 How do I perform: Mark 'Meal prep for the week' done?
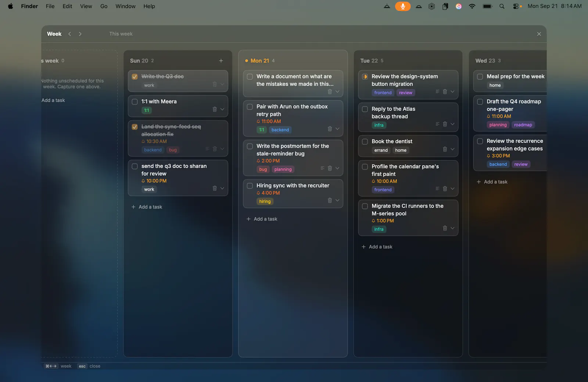(x=480, y=76)
